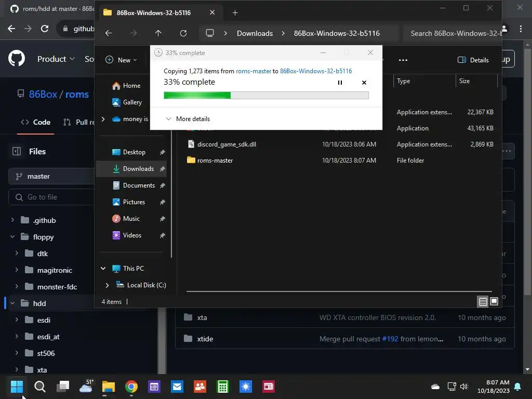This screenshot has height=399, width=532.
Task: Refresh the File Explorer view
Action: [183, 33]
